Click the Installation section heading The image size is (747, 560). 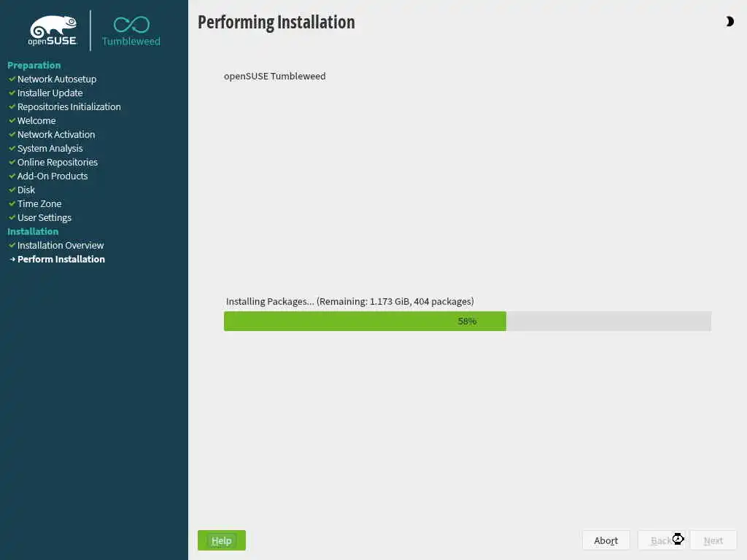click(x=33, y=231)
